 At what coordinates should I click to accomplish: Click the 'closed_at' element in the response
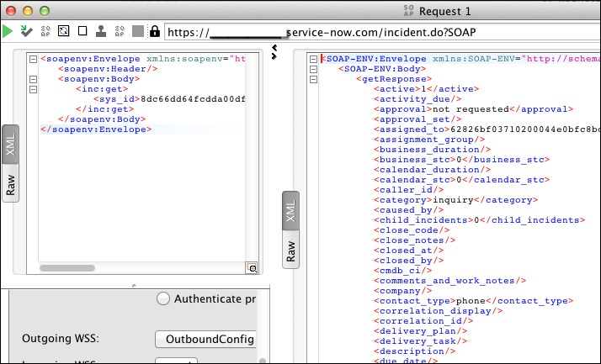point(408,251)
